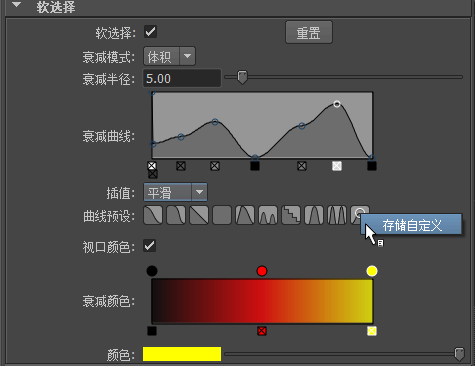Apply the linear diagonal curve preset
Image resolution: width=475 pixels, height=366 pixels.
pyautogui.click(x=199, y=215)
